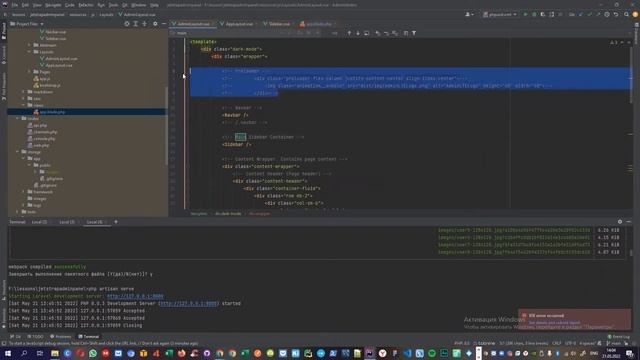Select Sidebar.vue in project tree
This screenshot has height=360, width=640.
(x=56, y=38)
